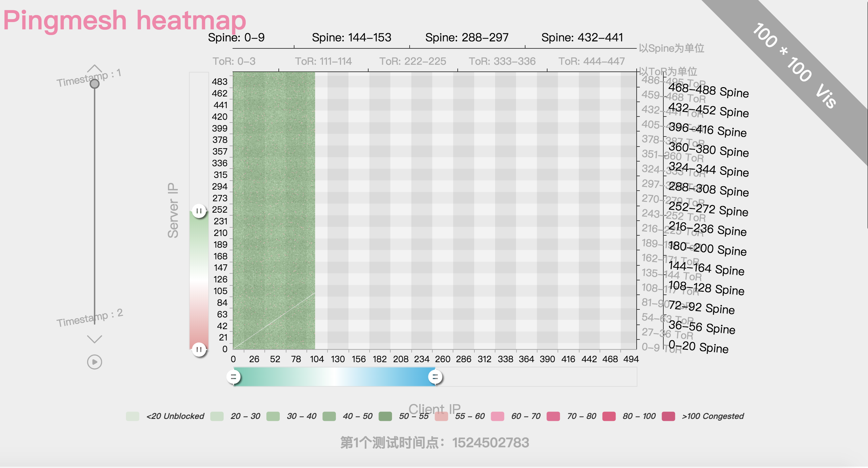Click the timeline up arrow

94,68
